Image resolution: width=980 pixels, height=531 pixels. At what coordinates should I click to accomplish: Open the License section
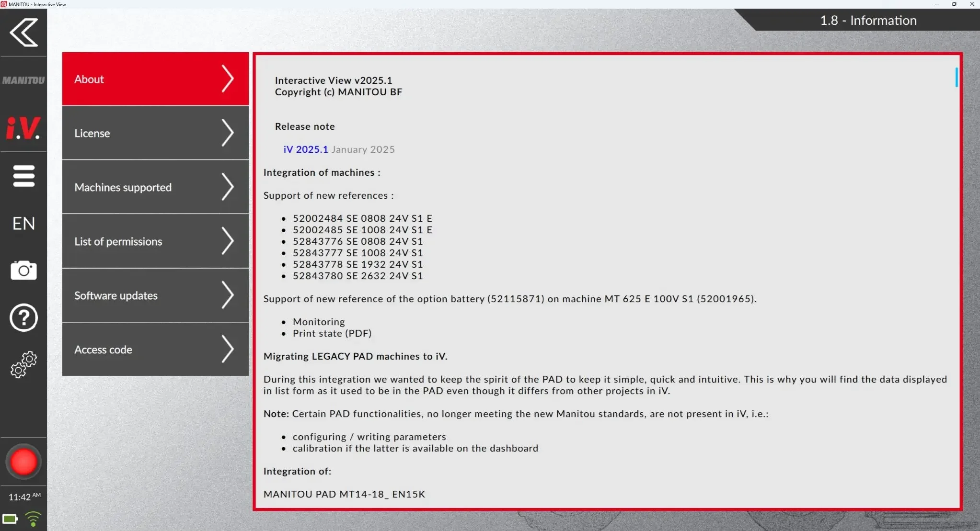(155, 133)
